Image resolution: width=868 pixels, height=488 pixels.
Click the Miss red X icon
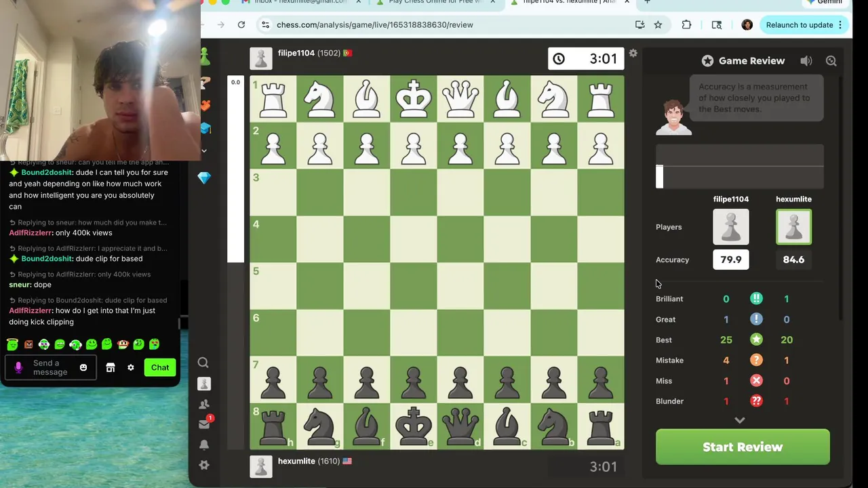[756, 381]
